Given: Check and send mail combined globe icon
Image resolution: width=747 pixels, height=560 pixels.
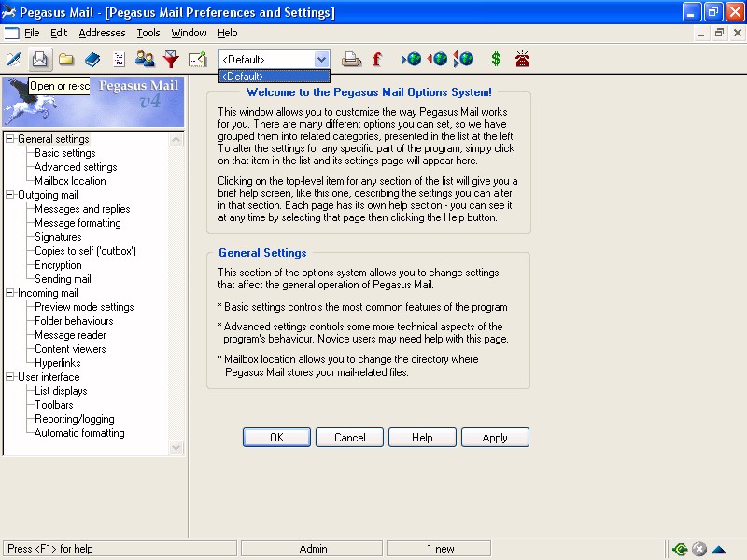Looking at the screenshot, I should pos(463,59).
